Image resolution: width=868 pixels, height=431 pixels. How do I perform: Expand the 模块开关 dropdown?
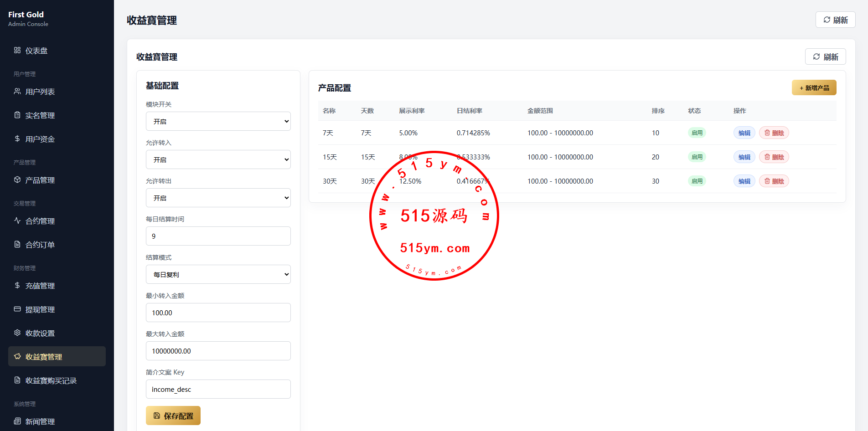(x=218, y=121)
